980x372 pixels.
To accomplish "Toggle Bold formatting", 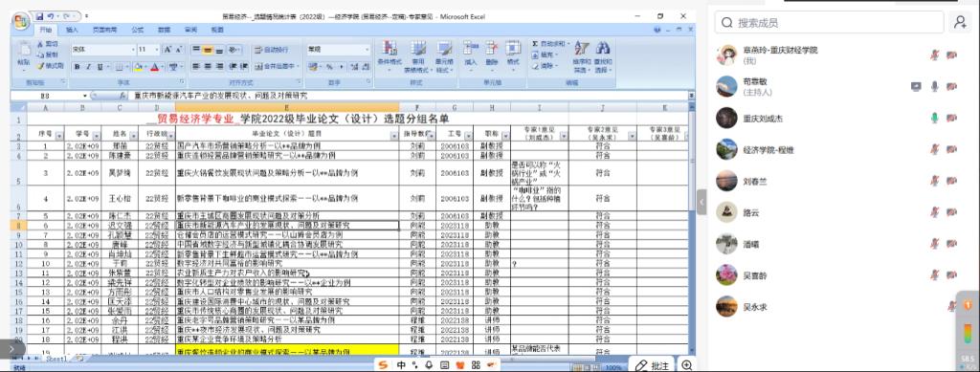I will tap(77, 67).
